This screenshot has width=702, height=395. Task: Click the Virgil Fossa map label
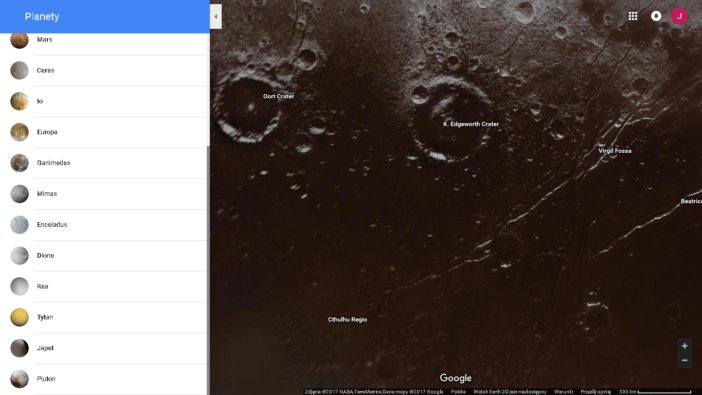click(615, 151)
